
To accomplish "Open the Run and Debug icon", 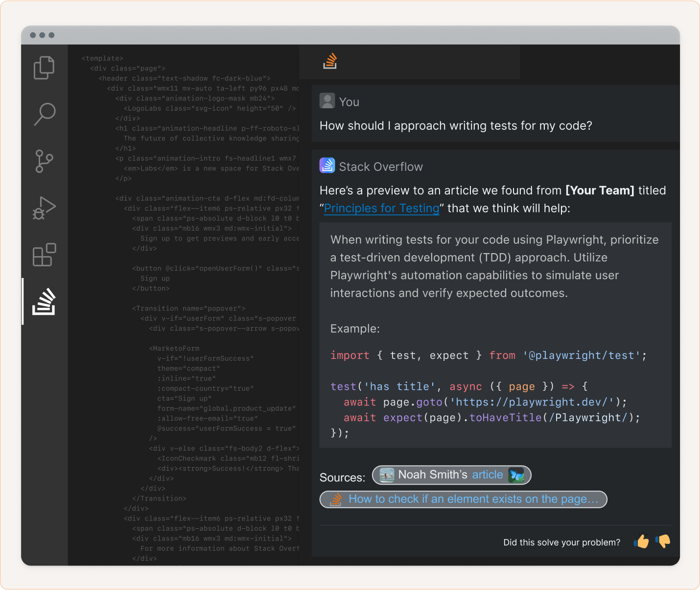I will coord(44,208).
